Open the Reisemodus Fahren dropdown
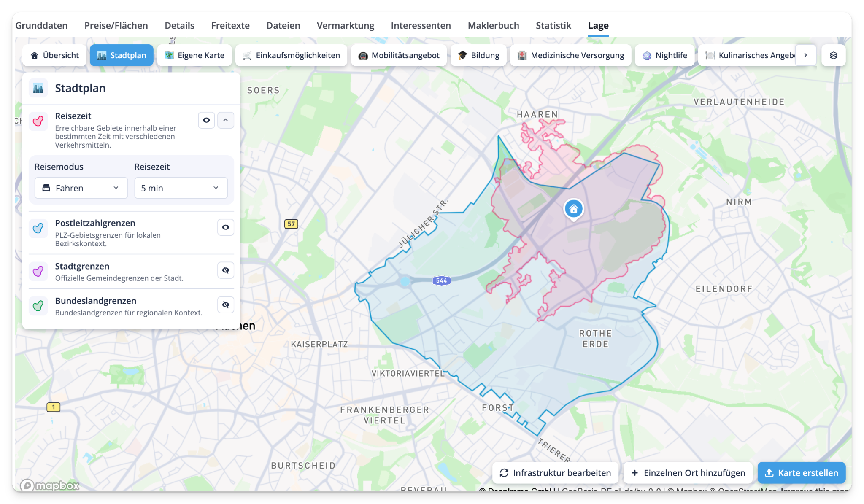Viewport: 864px width, 504px height. click(x=81, y=188)
